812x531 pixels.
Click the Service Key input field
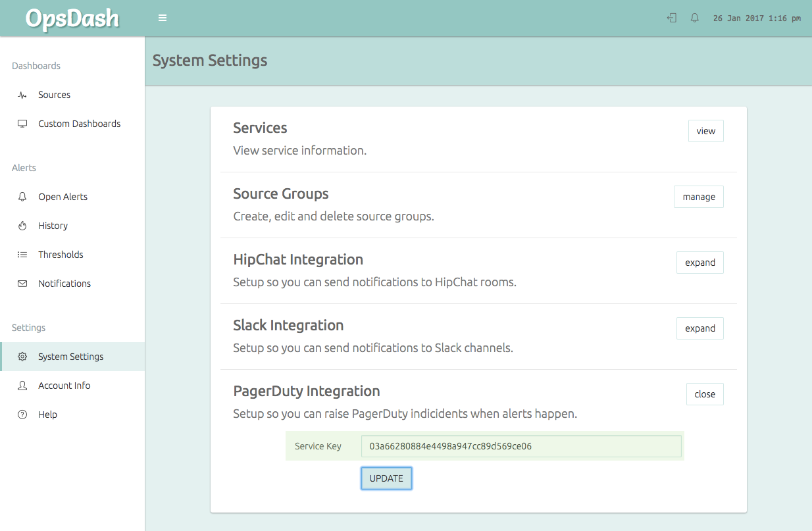(520, 446)
